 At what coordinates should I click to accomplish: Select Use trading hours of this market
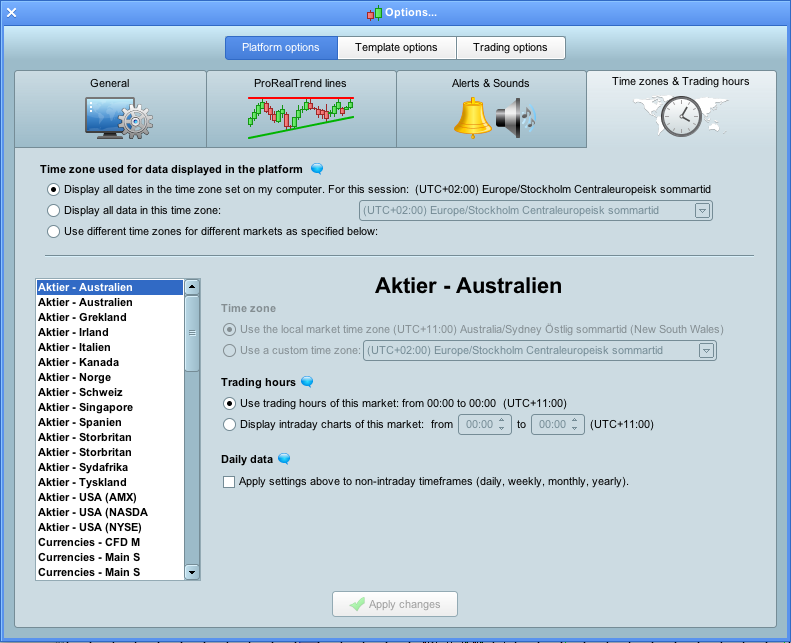coord(230,403)
